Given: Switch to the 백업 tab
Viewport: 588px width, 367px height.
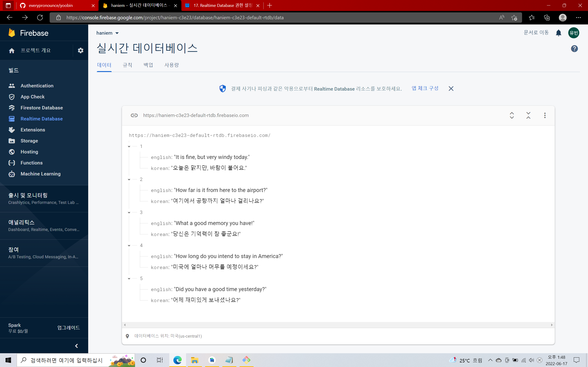Looking at the screenshot, I should click(148, 65).
